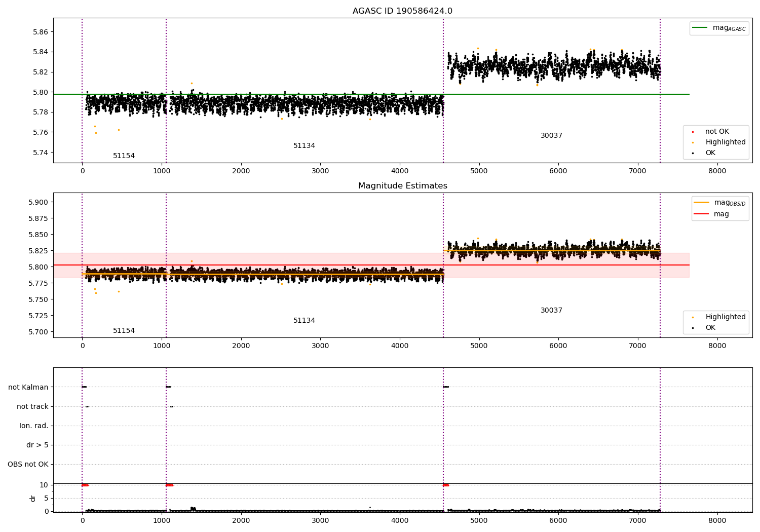Click x-axis tick 8000 in the top plot
The height and width of the screenshot is (532, 760).
(x=717, y=171)
